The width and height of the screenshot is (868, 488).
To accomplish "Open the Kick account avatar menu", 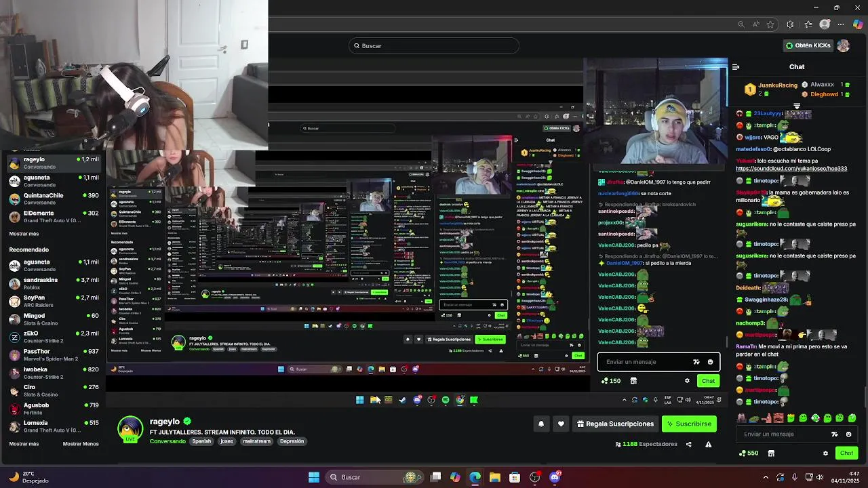I will coord(843,45).
